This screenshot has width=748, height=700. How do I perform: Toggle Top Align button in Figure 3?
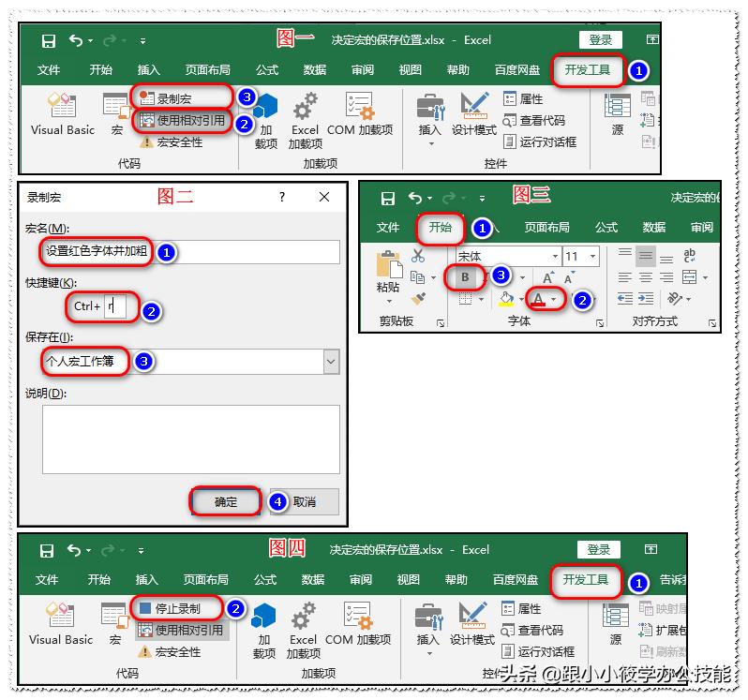click(625, 254)
